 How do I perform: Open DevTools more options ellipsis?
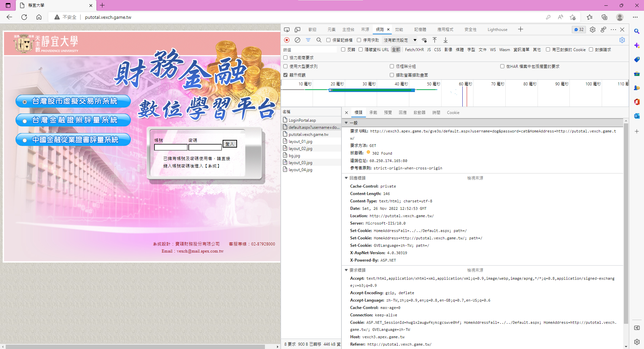click(613, 30)
